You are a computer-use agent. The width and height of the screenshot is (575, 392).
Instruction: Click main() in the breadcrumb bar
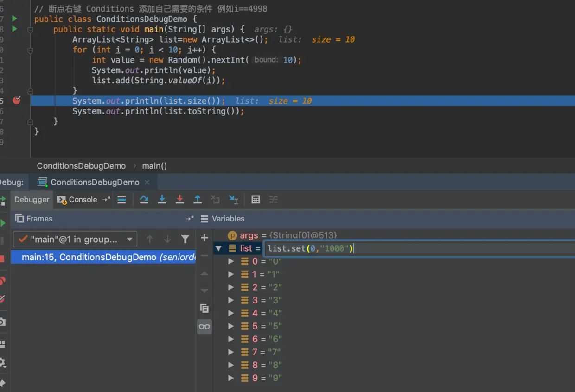click(x=154, y=166)
